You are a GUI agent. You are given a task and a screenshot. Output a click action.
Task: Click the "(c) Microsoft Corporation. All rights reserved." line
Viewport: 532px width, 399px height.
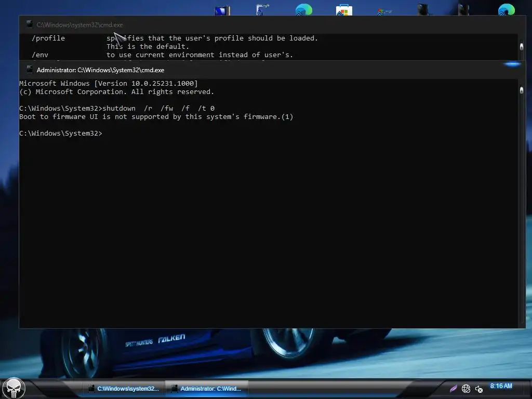[117, 92]
